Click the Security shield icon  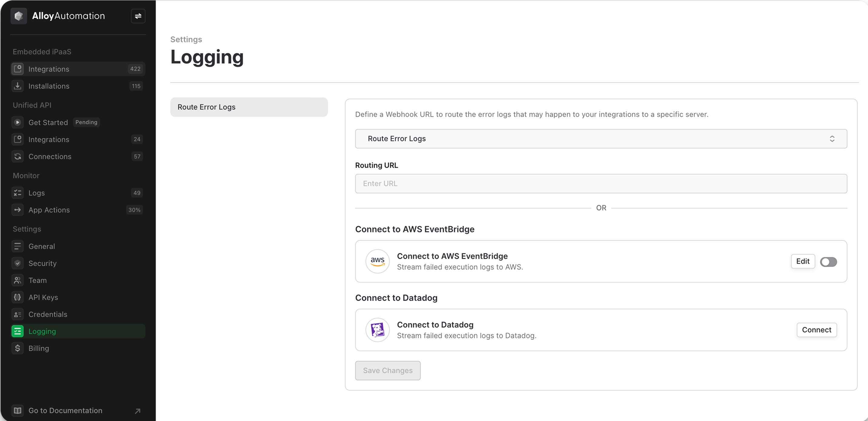coord(18,263)
